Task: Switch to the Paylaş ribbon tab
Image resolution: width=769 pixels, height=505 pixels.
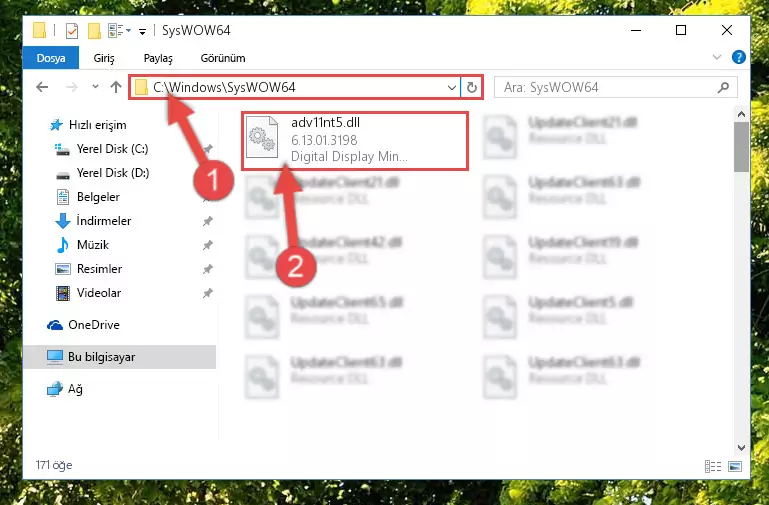Action: pyautogui.click(x=158, y=58)
